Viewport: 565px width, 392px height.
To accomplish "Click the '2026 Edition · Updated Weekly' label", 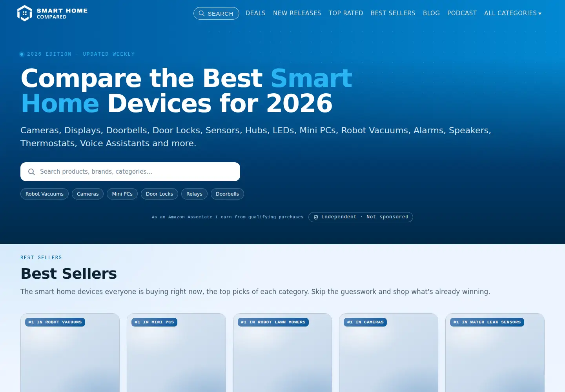I will coord(81,54).
